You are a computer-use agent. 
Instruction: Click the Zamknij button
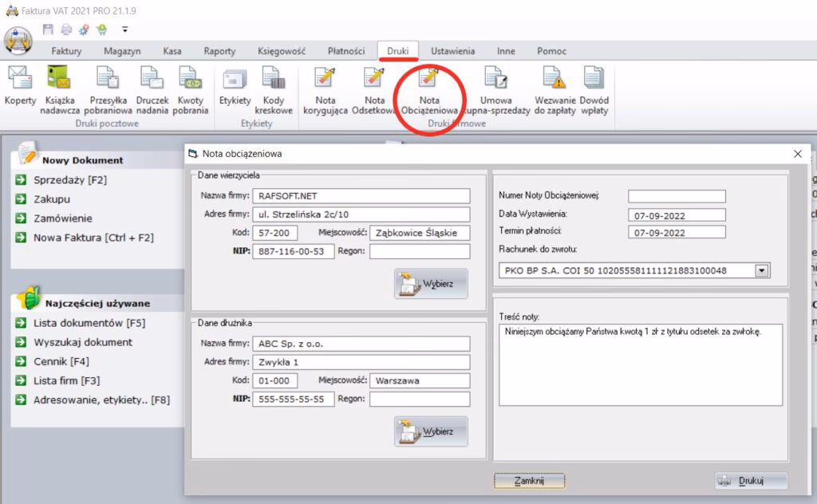pyautogui.click(x=529, y=481)
